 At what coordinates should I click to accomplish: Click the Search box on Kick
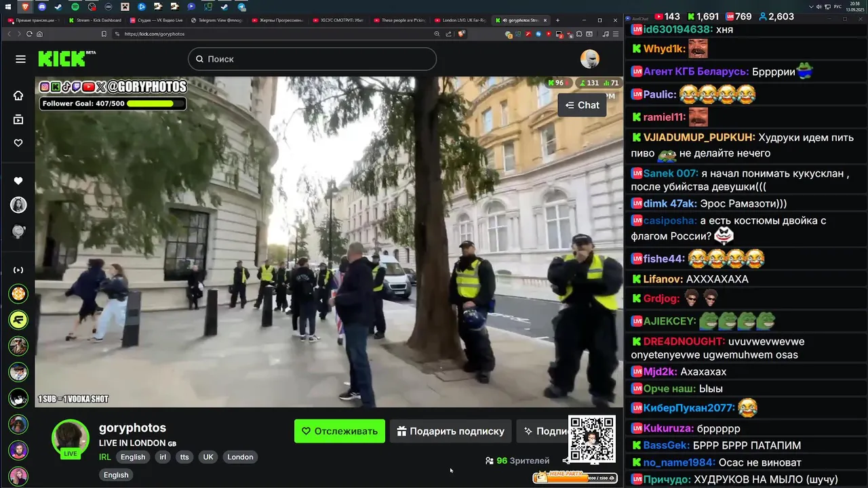coord(312,59)
